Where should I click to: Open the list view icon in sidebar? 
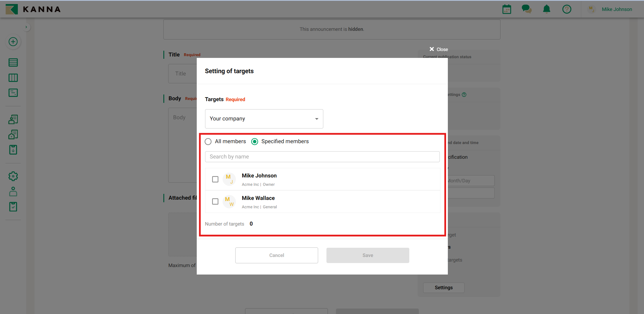13,63
